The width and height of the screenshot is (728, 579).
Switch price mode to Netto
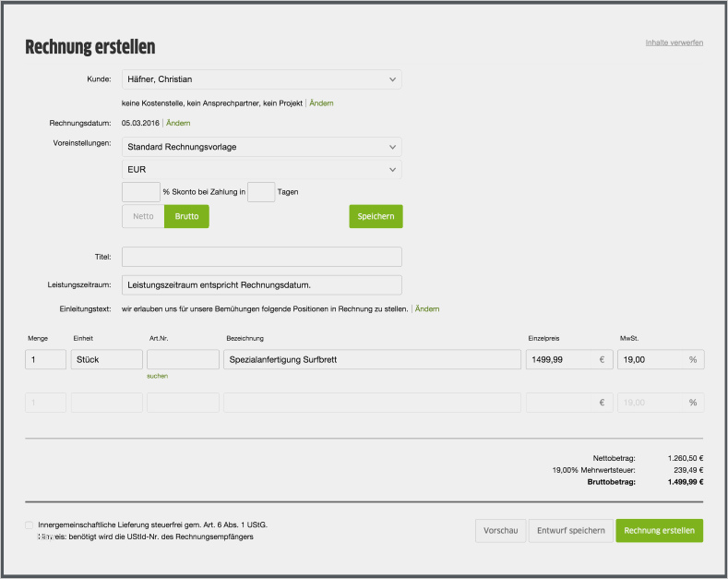point(143,216)
